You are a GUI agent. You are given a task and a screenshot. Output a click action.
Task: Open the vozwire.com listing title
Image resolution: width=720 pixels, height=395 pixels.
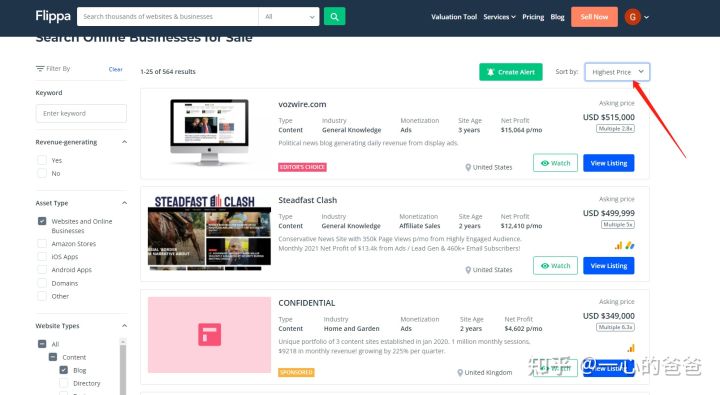click(x=302, y=104)
